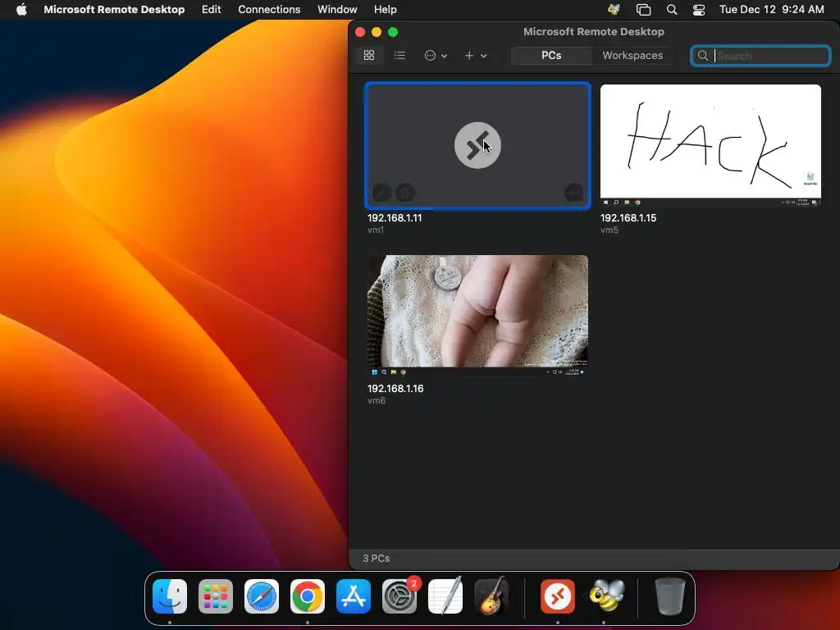Open Microsoft Remote Desktop from the Dock

(558, 596)
